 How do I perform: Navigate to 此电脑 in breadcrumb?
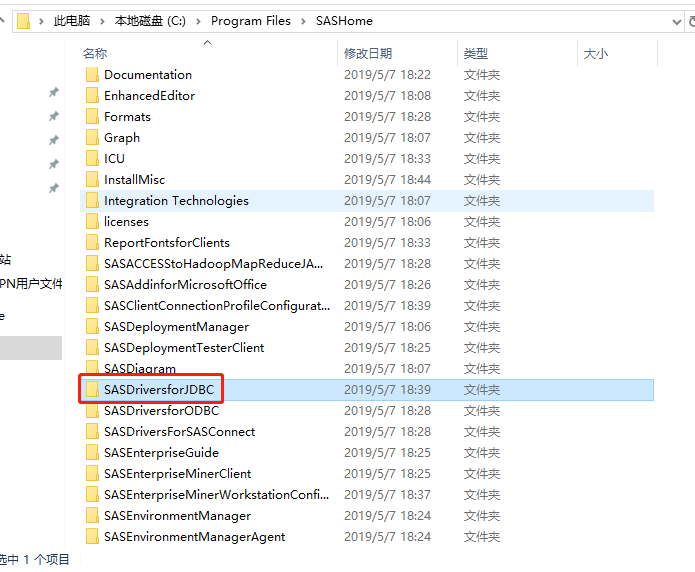tap(72, 21)
